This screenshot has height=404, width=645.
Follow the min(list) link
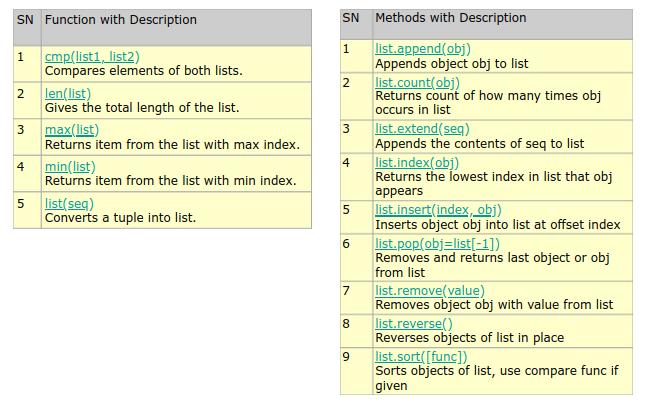coord(70,167)
